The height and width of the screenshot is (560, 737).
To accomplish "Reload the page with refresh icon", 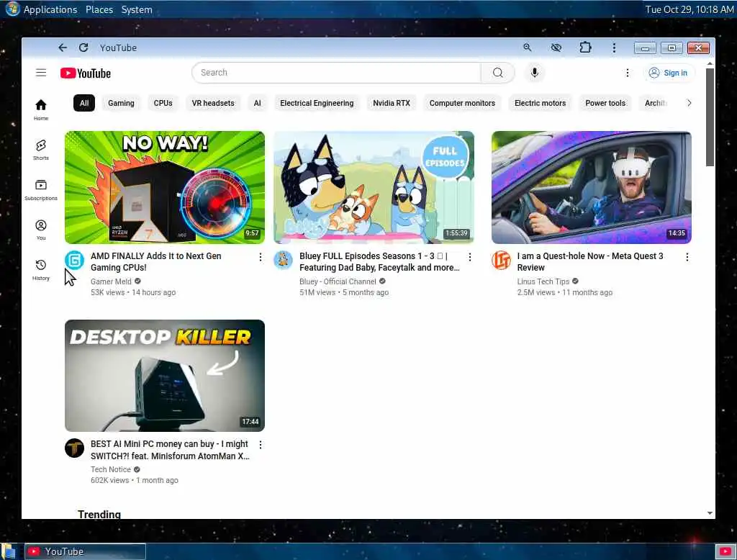I will 83,48.
